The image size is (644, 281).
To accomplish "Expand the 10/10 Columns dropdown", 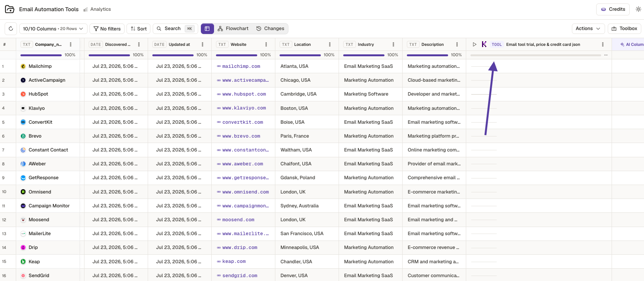I will click(53, 29).
